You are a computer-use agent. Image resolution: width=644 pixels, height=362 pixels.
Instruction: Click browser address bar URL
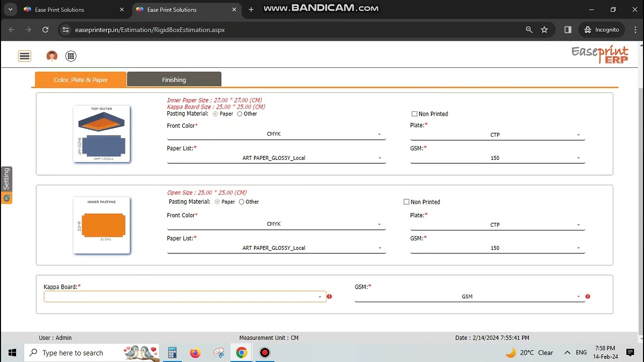[150, 30]
